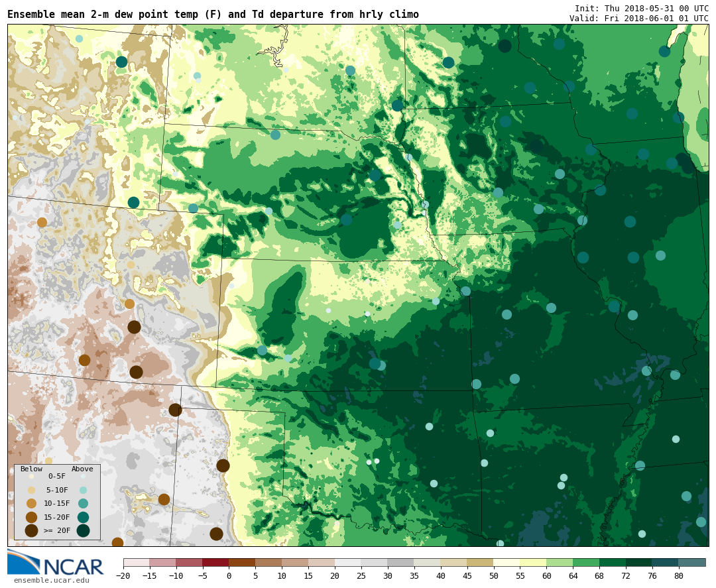Pick the colorbar swatch between 68 and 72

coord(613,562)
